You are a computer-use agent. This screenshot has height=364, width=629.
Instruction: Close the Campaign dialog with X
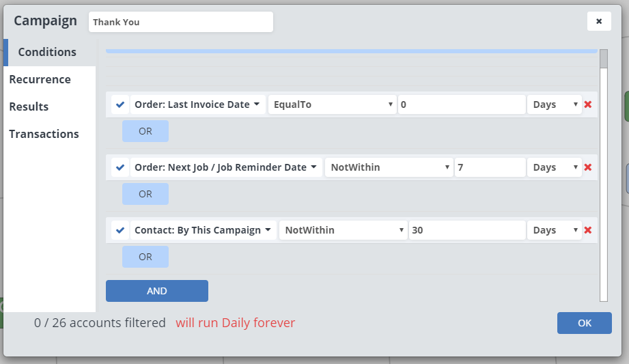coord(599,21)
